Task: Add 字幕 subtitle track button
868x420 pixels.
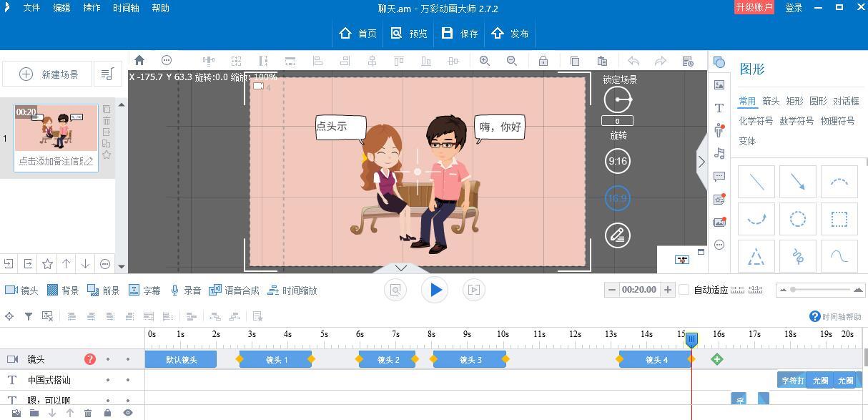Action: coord(144,290)
